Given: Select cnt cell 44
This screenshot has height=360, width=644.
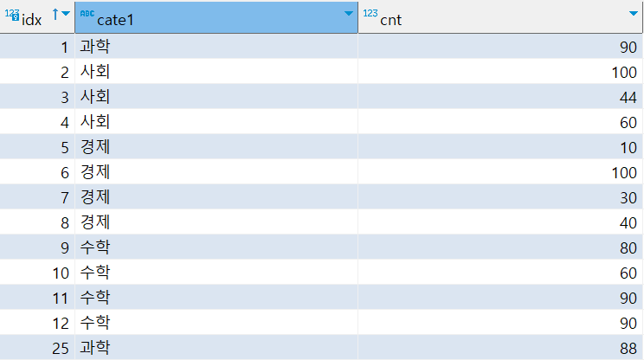Looking at the screenshot, I should (500, 96).
